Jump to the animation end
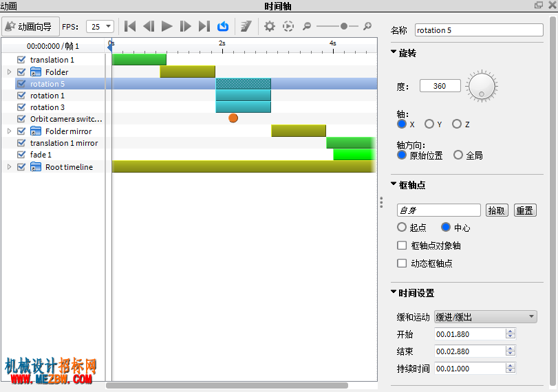The image size is (558, 392). tap(204, 26)
